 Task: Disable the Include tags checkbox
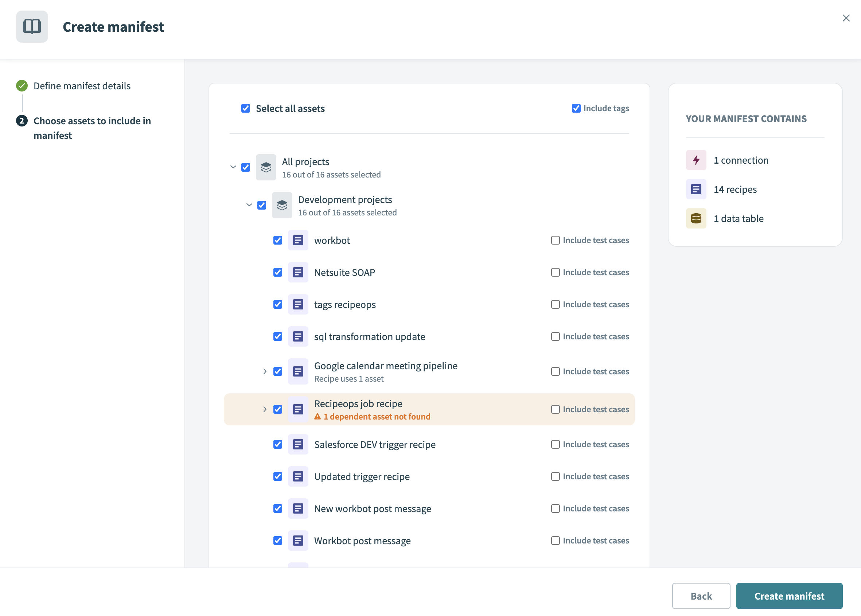click(576, 109)
